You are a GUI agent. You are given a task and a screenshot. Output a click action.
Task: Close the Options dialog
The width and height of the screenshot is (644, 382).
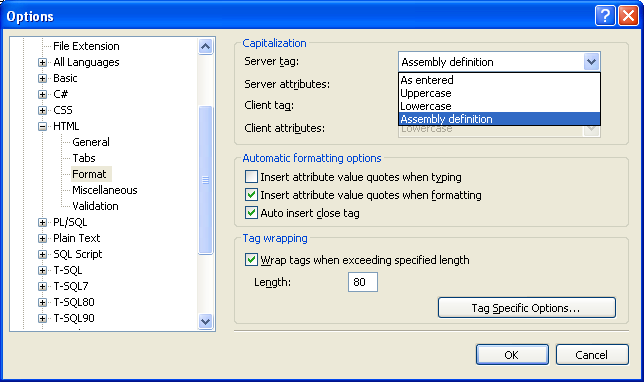(x=628, y=16)
